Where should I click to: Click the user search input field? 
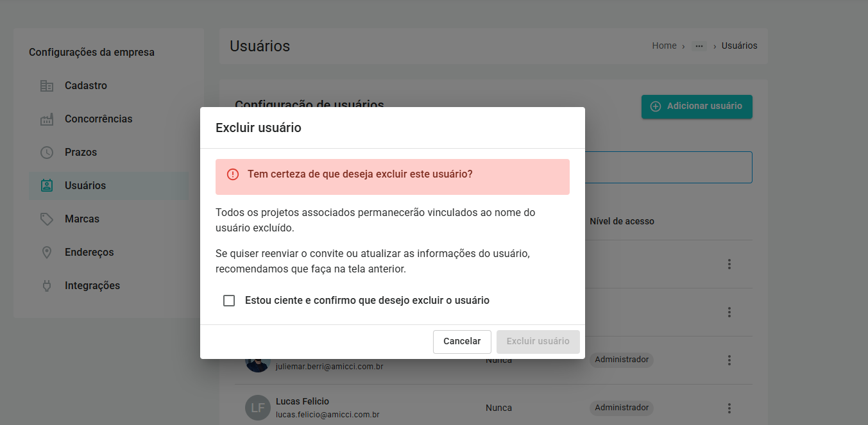tap(667, 167)
